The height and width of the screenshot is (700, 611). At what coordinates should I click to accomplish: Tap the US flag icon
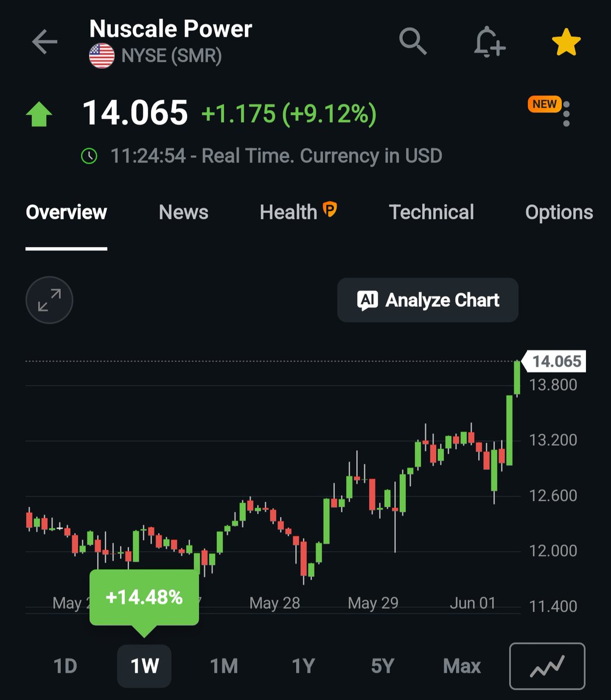[x=102, y=56]
